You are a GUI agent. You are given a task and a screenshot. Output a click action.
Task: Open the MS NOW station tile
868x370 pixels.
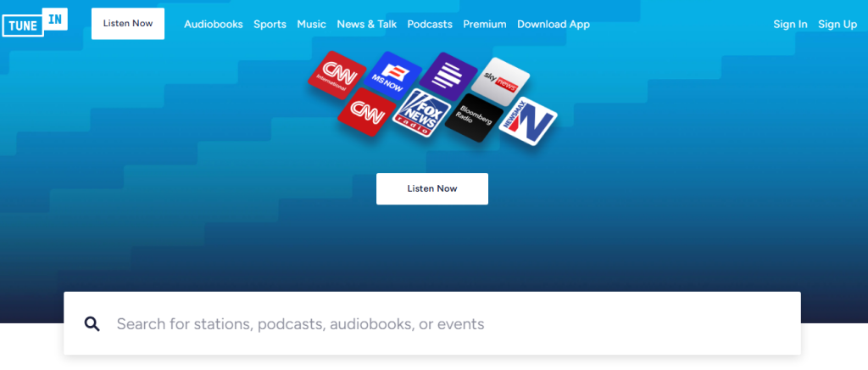pyautogui.click(x=393, y=76)
